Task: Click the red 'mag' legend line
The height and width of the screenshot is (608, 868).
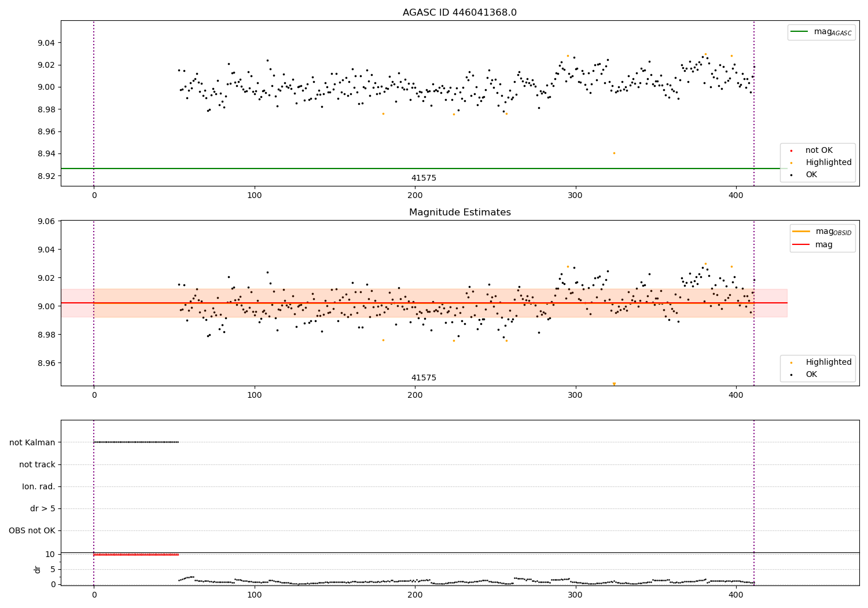Action: [x=801, y=245]
